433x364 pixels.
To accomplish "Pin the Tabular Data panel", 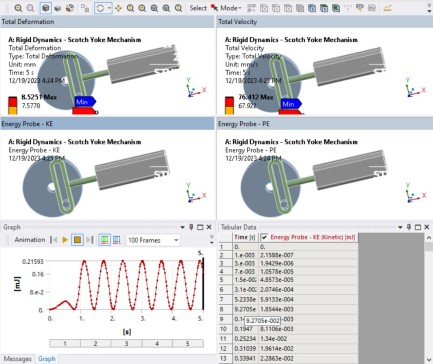I will pyautogui.click(x=409, y=227).
